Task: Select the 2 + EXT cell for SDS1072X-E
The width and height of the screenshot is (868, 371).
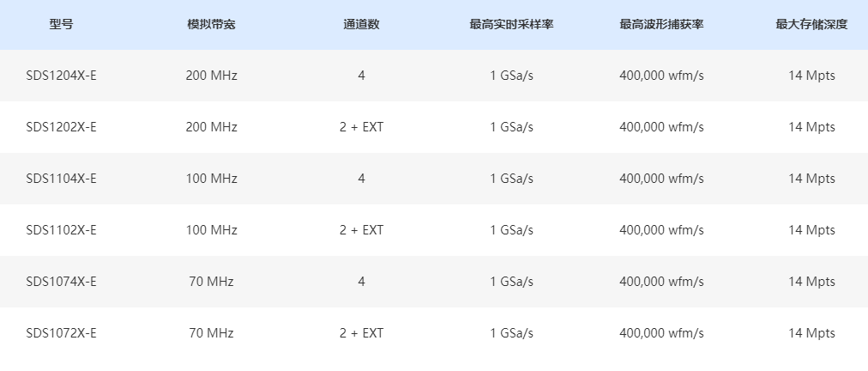Action: pos(361,333)
